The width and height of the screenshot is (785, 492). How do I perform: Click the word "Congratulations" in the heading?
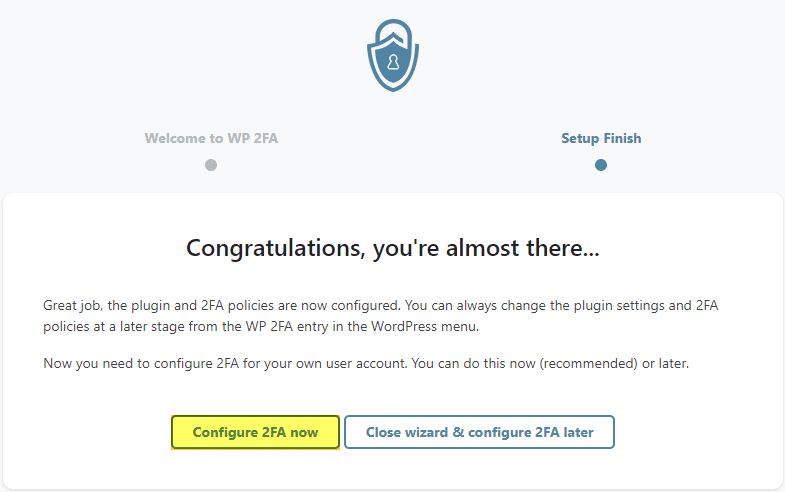point(271,248)
